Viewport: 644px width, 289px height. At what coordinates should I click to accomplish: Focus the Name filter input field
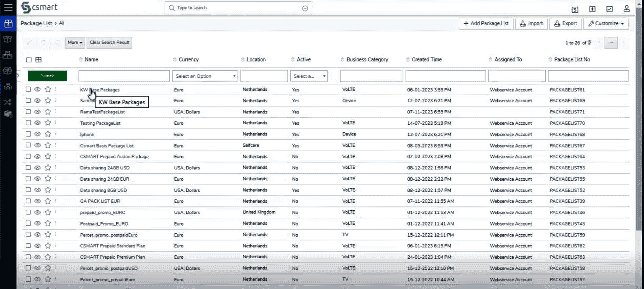(124, 76)
